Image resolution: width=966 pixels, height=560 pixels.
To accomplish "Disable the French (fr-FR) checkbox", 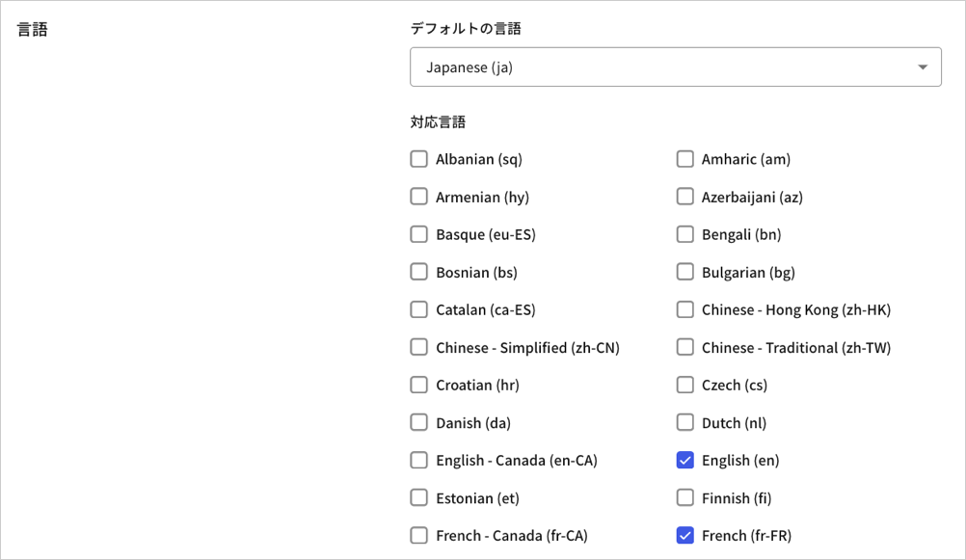I will point(684,535).
